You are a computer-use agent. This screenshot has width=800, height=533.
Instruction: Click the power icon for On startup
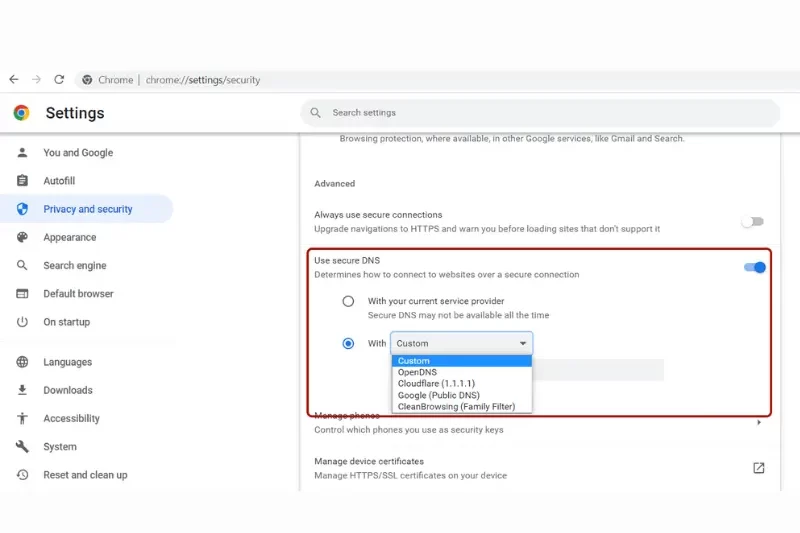22,322
